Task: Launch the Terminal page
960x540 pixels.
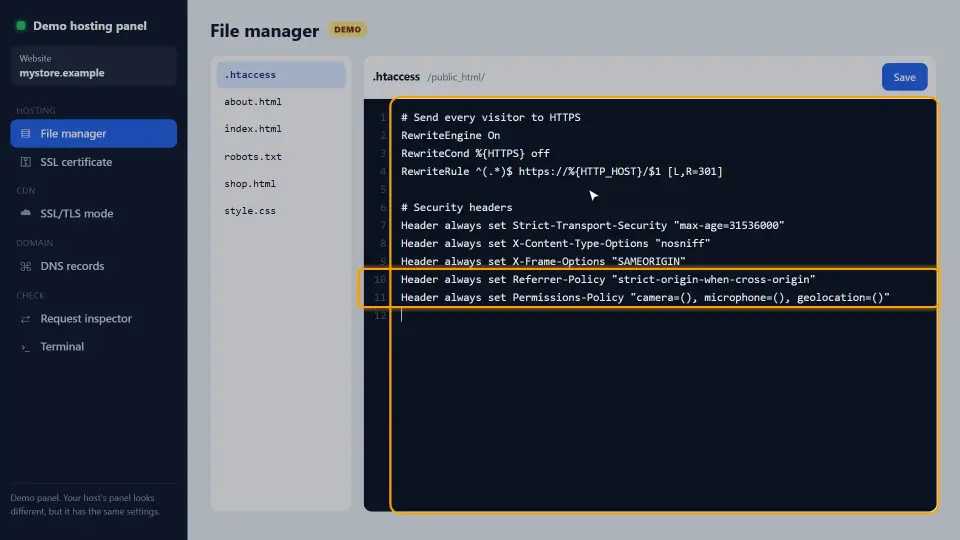Action: coord(94,347)
